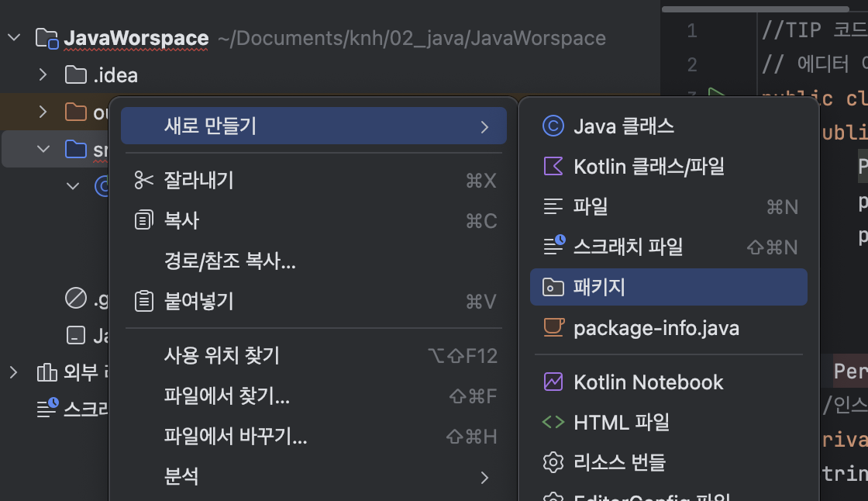The image size is (868, 501).
Task: Click the arrow at the right of 새로 만들기
Action: [x=484, y=127]
